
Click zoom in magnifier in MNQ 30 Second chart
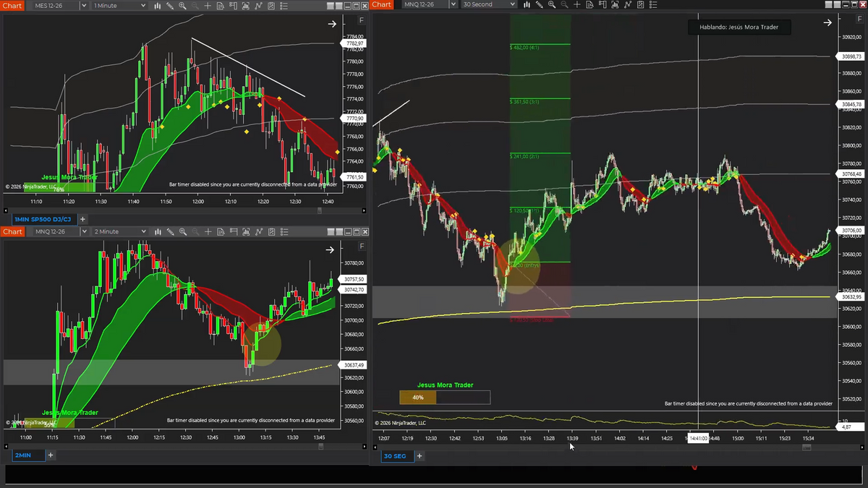[x=552, y=4]
